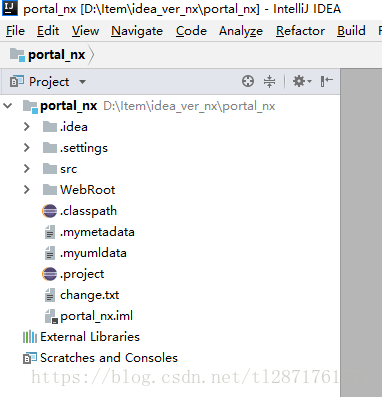
Task: Open the File menu
Action: pyautogui.click(x=15, y=31)
